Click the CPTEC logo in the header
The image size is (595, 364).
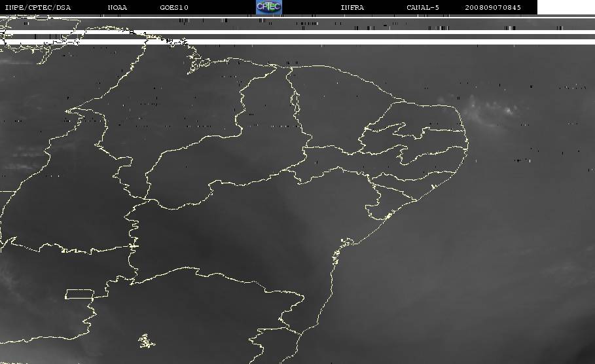(x=268, y=7)
